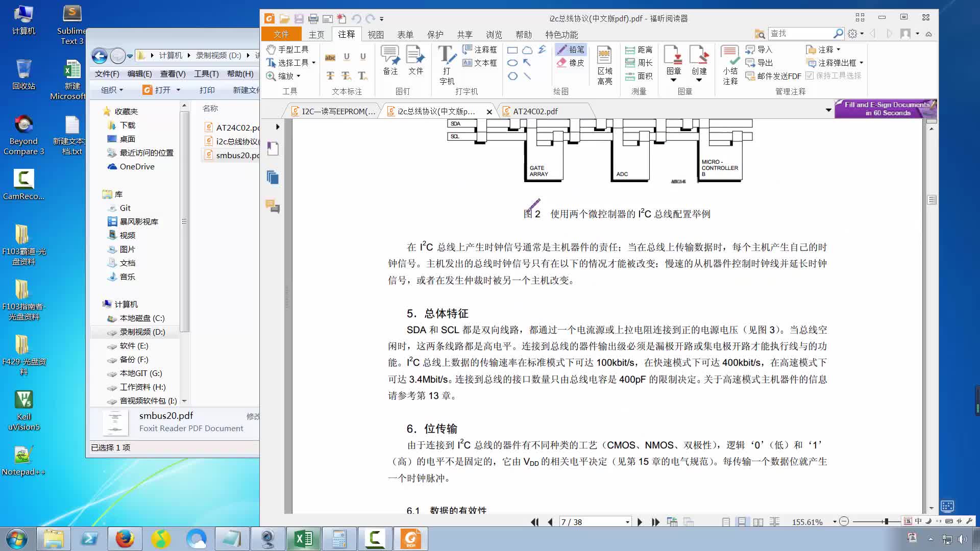Click the AT24C02.pdf document tab
The image size is (980, 551).
(535, 111)
